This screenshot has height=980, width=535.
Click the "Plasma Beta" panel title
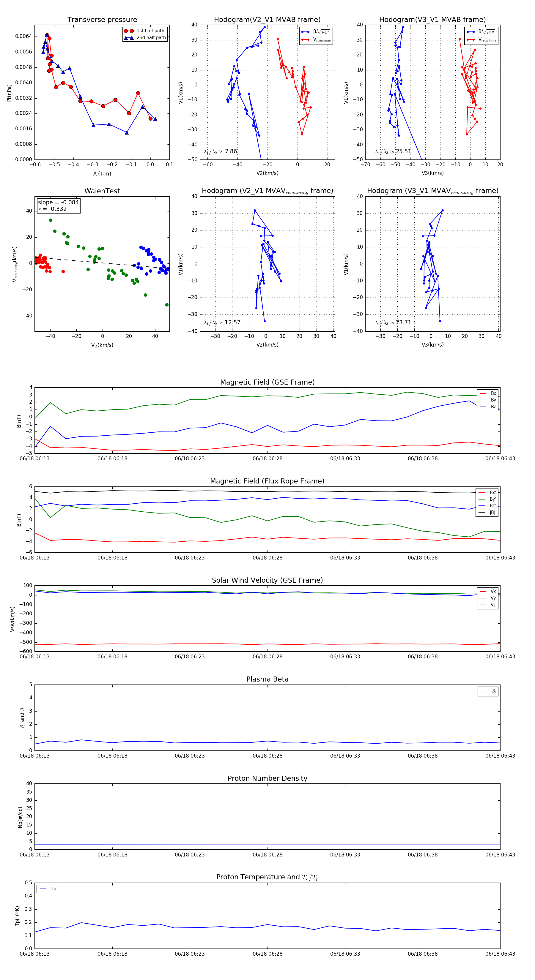[x=267, y=679]
